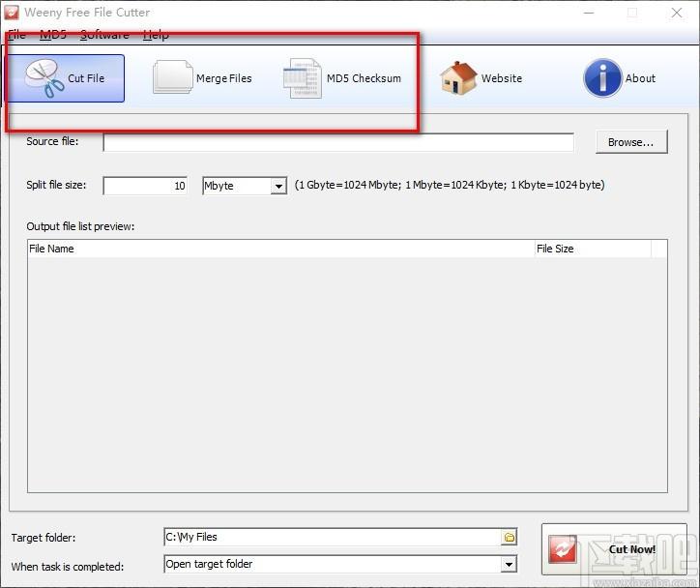Click the target folder browse icon

509,537
